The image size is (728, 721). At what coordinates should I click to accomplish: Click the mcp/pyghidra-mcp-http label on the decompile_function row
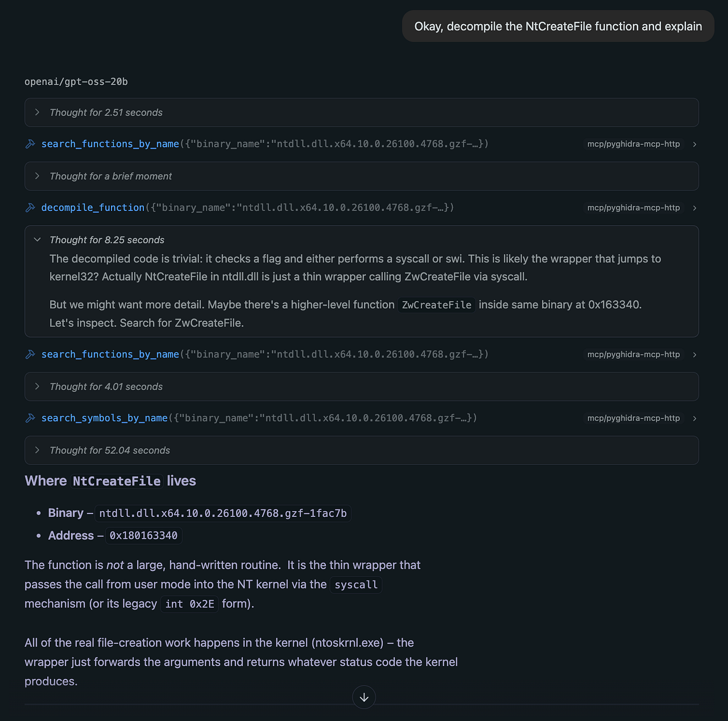[634, 208]
